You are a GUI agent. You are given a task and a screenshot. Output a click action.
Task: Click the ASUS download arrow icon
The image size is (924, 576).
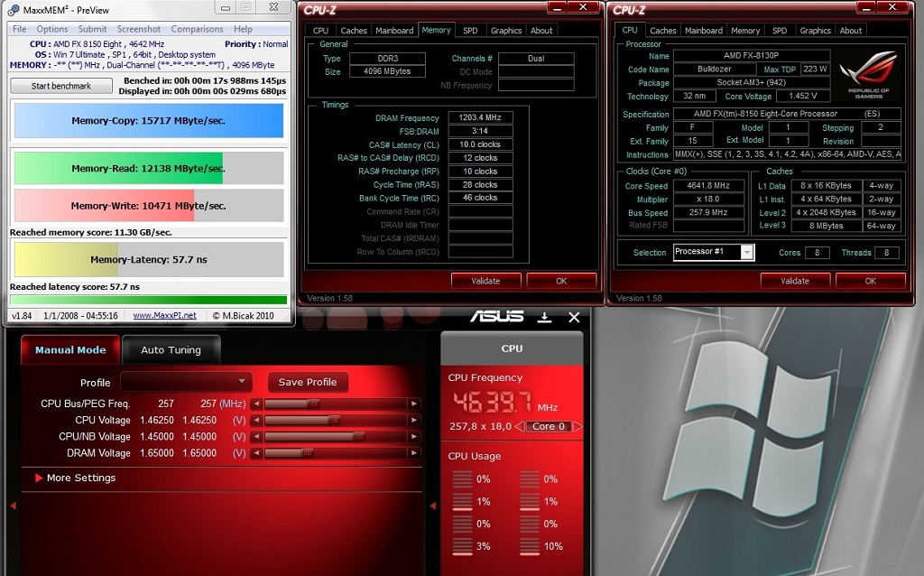click(x=544, y=317)
